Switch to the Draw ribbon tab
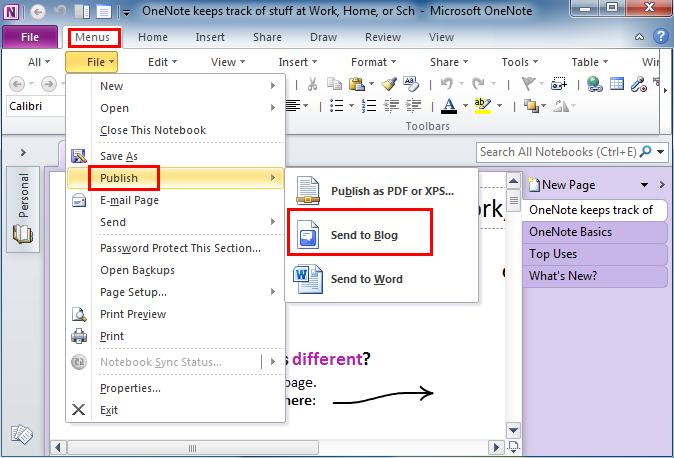 (323, 37)
